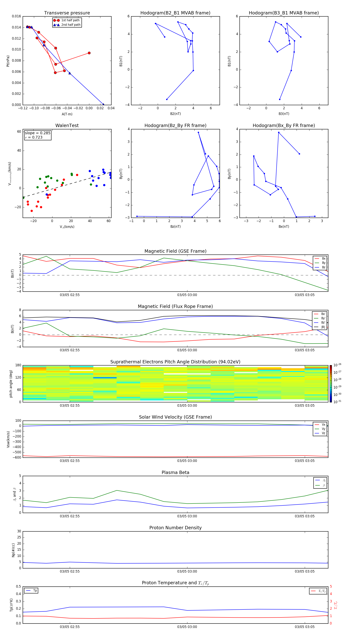The height and width of the screenshot is (644, 351).
Task: Click the 'Magnetic Field (GSE Frame)' title
Action: [x=175, y=251]
